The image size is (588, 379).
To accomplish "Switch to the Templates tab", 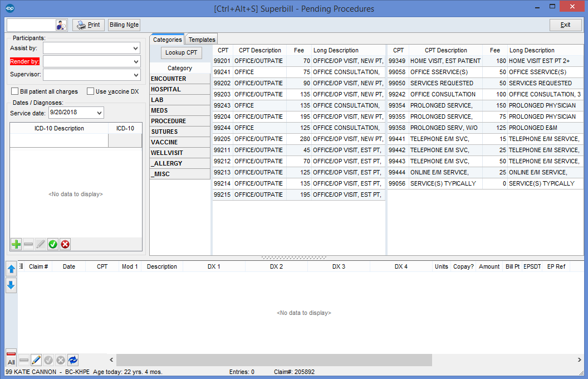I will click(x=202, y=40).
